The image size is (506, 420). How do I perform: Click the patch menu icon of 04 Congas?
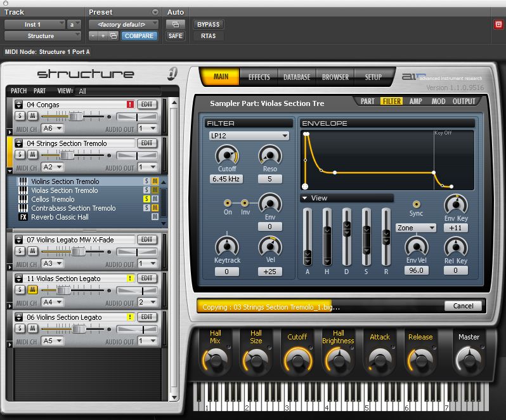[x=19, y=105]
